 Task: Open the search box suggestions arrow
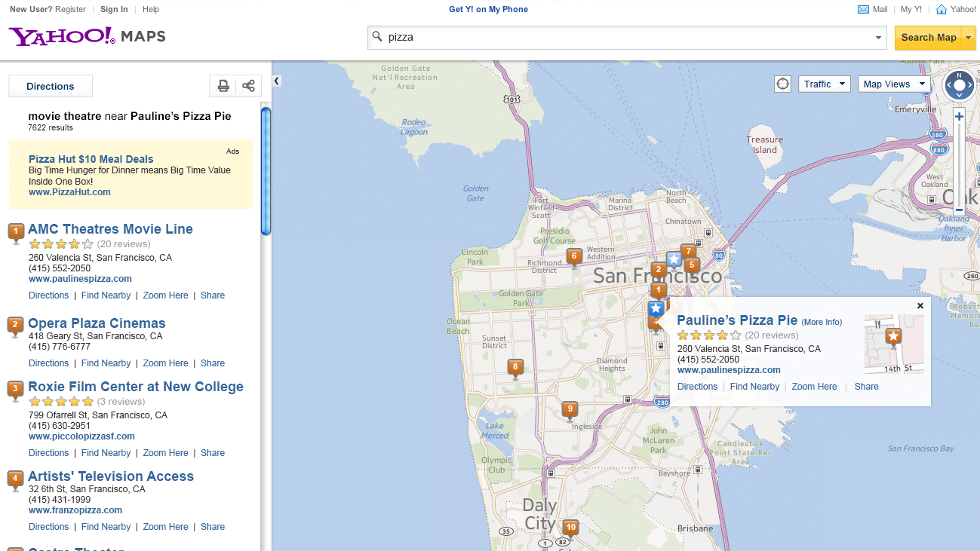pos(879,38)
